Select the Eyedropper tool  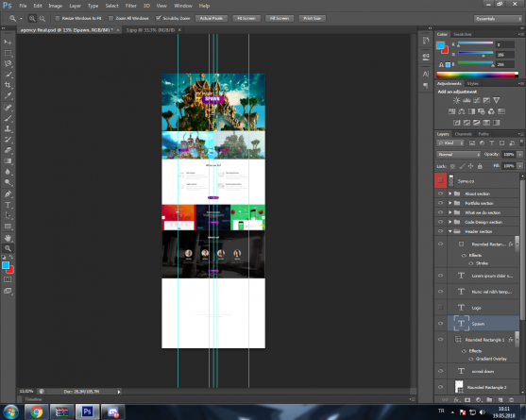pos(8,96)
